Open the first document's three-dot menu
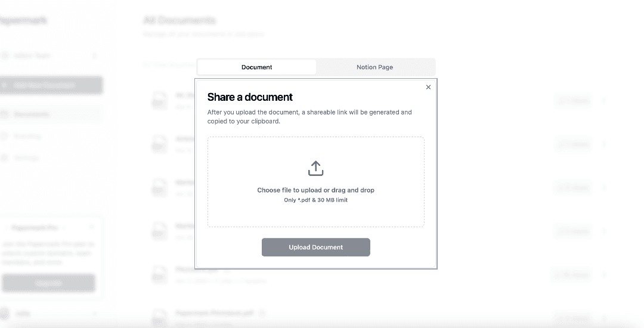The width and height of the screenshot is (644, 328). click(x=604, y=101)
